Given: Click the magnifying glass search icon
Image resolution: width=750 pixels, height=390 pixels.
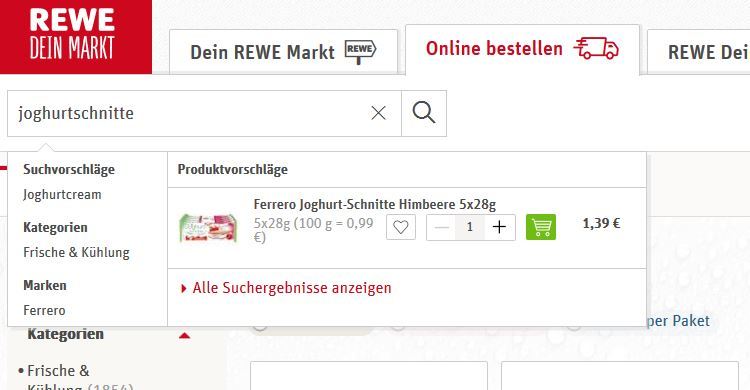Looking at the screenshot, I should click(424, 113).
